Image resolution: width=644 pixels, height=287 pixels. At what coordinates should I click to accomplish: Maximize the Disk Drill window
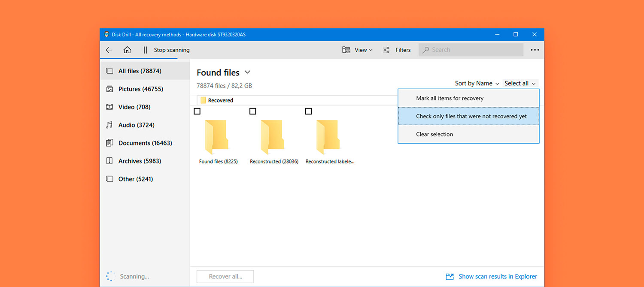(x=516, y=34)
